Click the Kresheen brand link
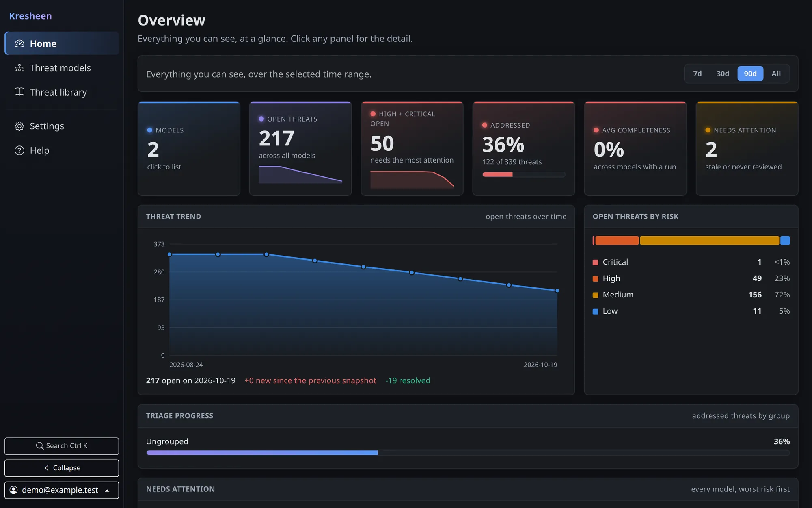 point(30,16)
